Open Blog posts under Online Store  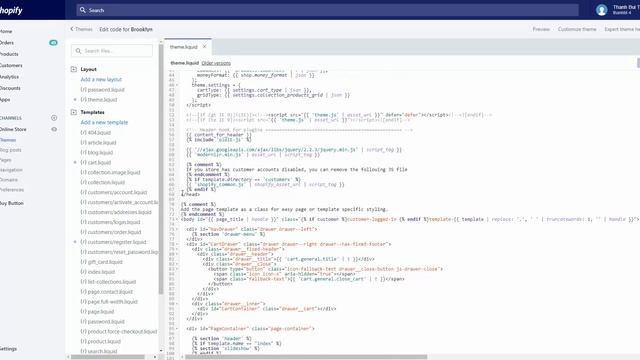point(11,150)
